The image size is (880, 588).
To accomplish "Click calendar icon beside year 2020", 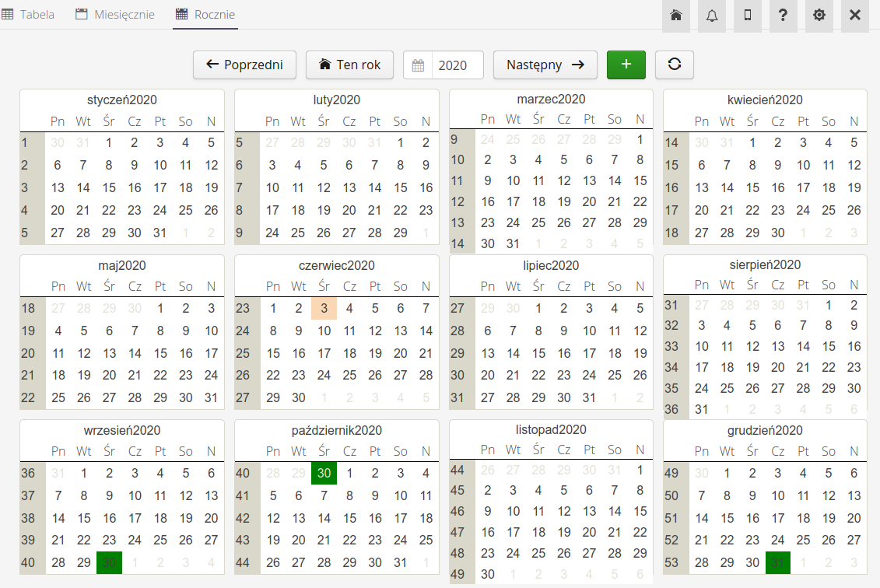I will coord(418,65).
